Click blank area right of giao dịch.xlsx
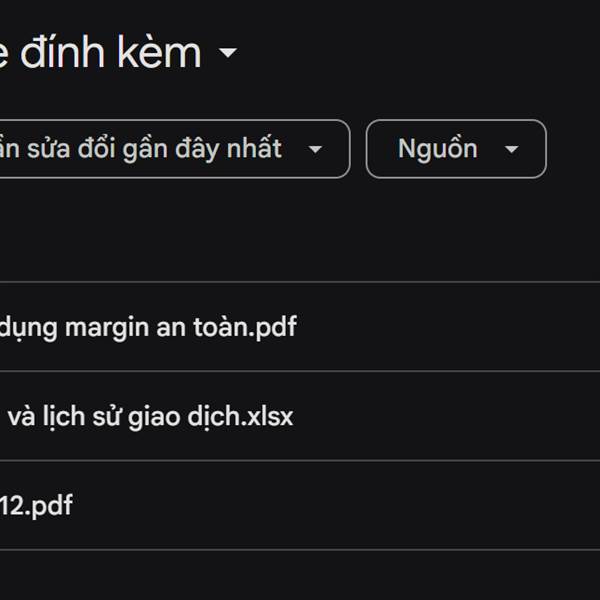This screenshot has width=600, height=600. pos(450,416)
